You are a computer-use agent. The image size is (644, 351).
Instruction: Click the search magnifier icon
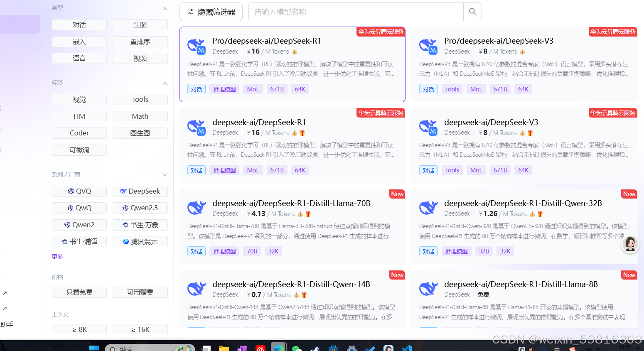pyautogui.click(x=472, y=12)
